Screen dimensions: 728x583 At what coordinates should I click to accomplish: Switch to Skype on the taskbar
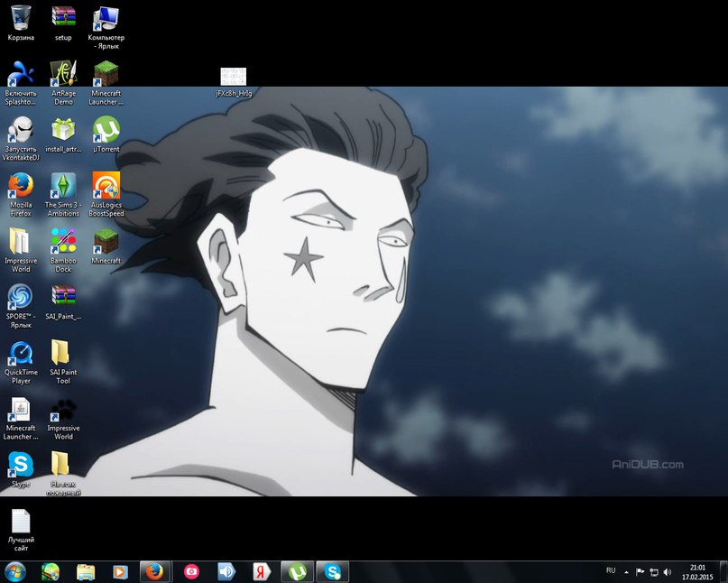(x=333, y=572)
